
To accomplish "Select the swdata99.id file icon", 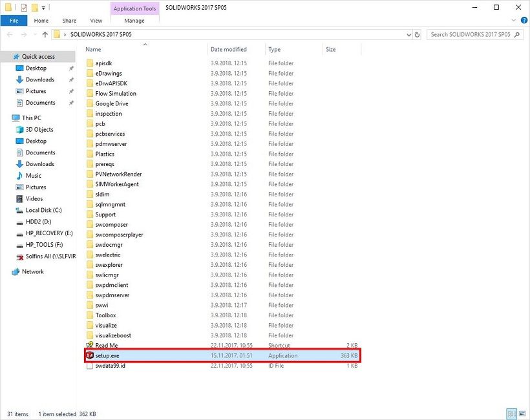I will tap(90, 366).
